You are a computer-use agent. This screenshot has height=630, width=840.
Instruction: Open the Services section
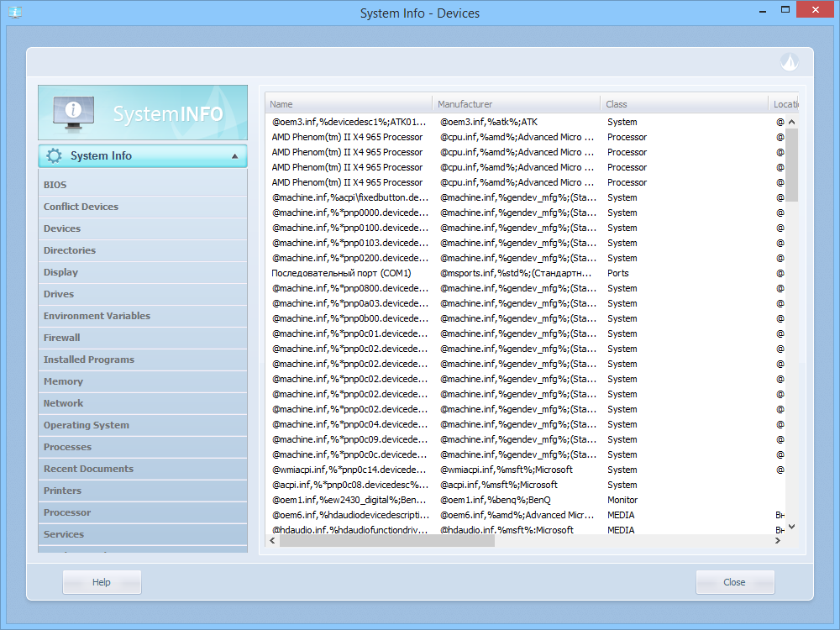tap(143, 534)
